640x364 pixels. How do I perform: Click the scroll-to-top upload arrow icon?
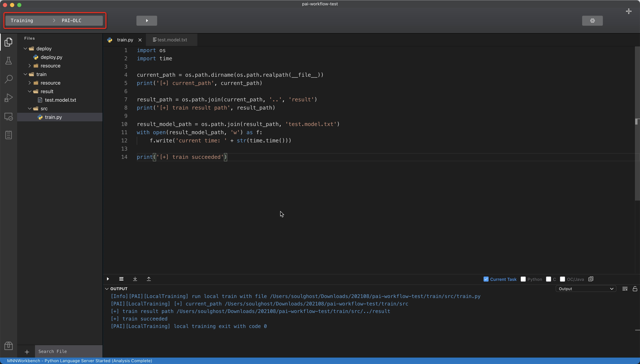coord(149,279)
